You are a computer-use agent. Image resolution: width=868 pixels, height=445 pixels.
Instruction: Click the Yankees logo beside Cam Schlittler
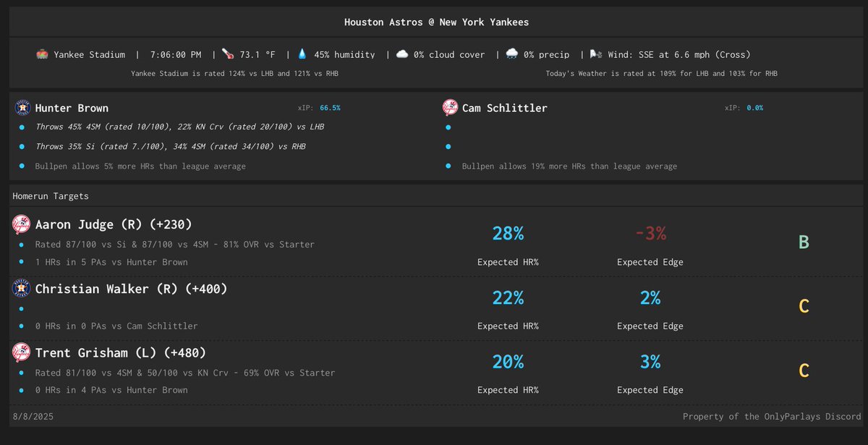click(450, 108)
